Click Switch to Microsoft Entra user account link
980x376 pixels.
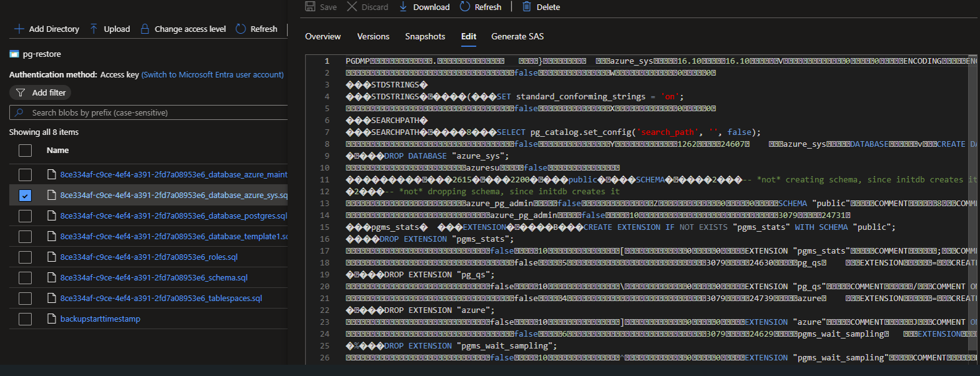pyautogui.click(x=212, y=74)
